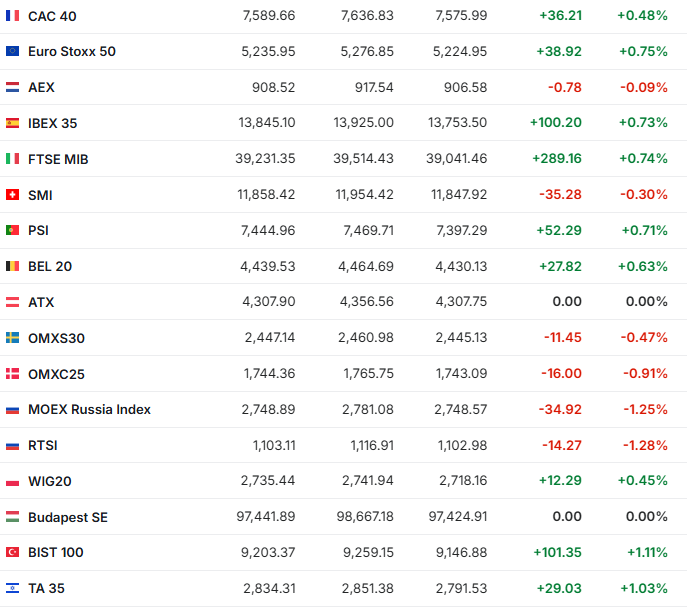Image resolution: width=687 pixels, height=607 pixels.
Task: Open the OMXC25 index page
Action: tap(56, 373)
